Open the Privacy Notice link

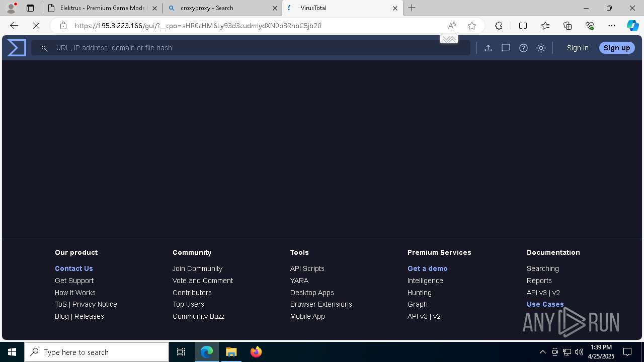[95, 304]
